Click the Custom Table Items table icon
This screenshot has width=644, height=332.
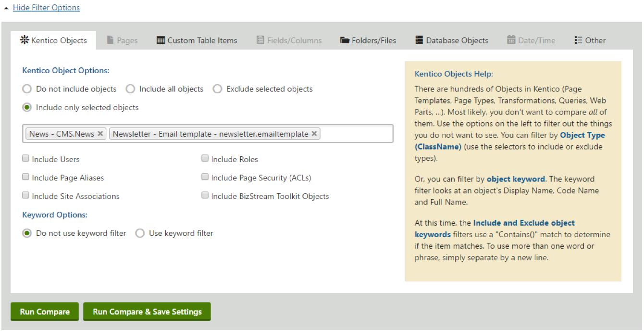[161, 40]
